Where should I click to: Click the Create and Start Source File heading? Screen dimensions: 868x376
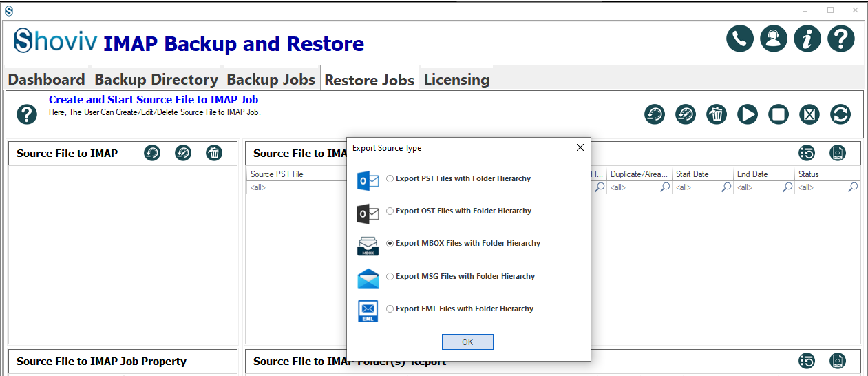click(154, 100)
